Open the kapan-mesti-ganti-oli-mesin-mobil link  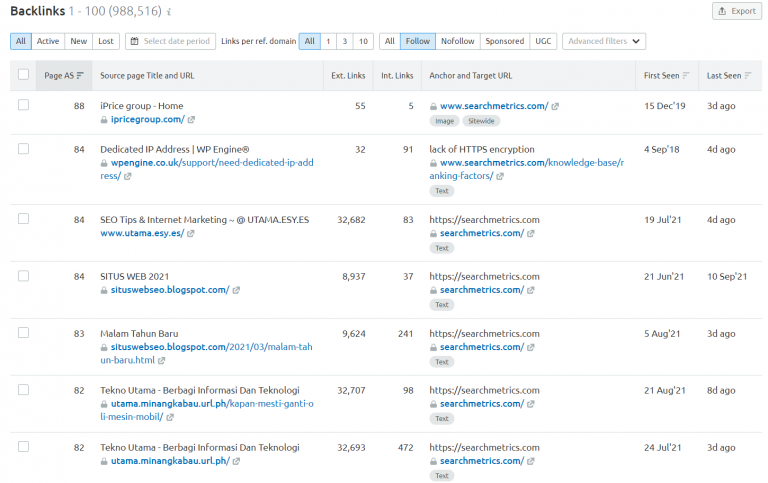point(207,410)
